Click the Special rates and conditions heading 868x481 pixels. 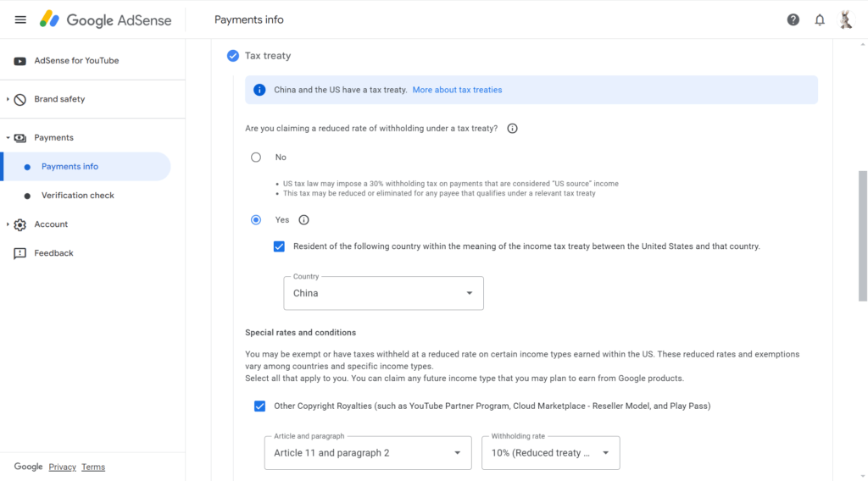click(301, 333)
